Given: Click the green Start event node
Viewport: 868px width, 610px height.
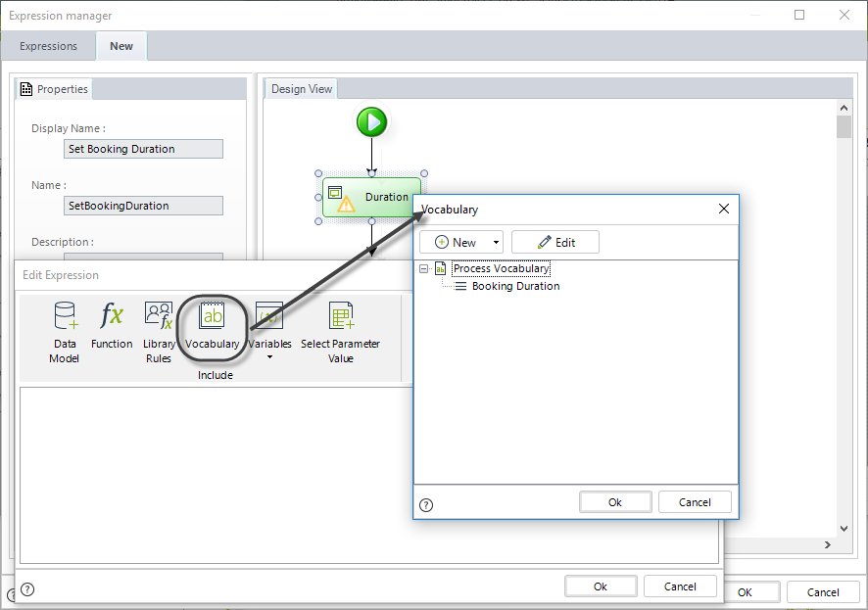Looking at the screenshot, I should [371, 122].
